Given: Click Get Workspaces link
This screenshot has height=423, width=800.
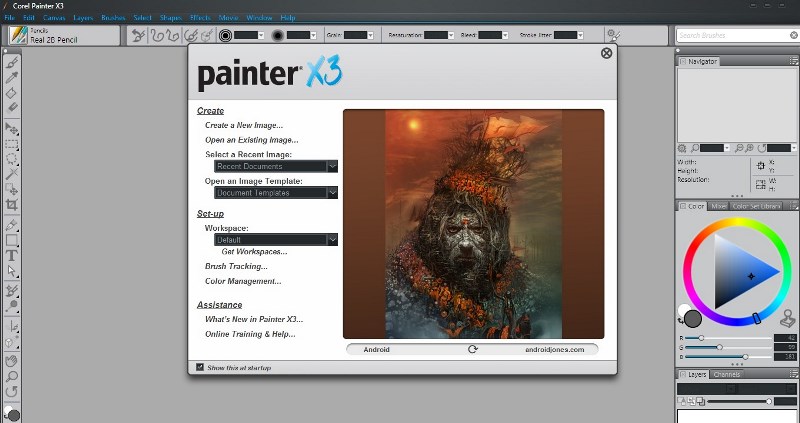Looking at the screenshot, I should click(x=255, y=252).
